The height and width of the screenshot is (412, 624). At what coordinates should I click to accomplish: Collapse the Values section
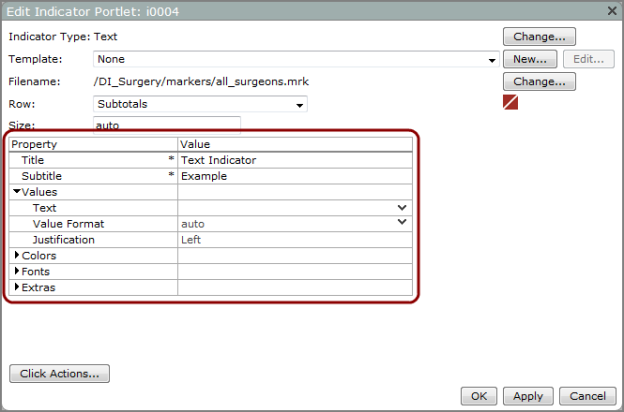[17, 191]
